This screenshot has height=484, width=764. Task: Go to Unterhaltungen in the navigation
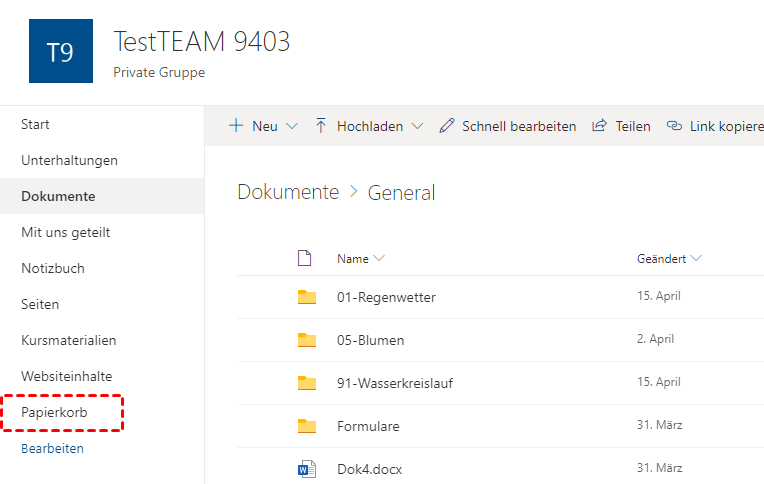click(x=69, y=160)
